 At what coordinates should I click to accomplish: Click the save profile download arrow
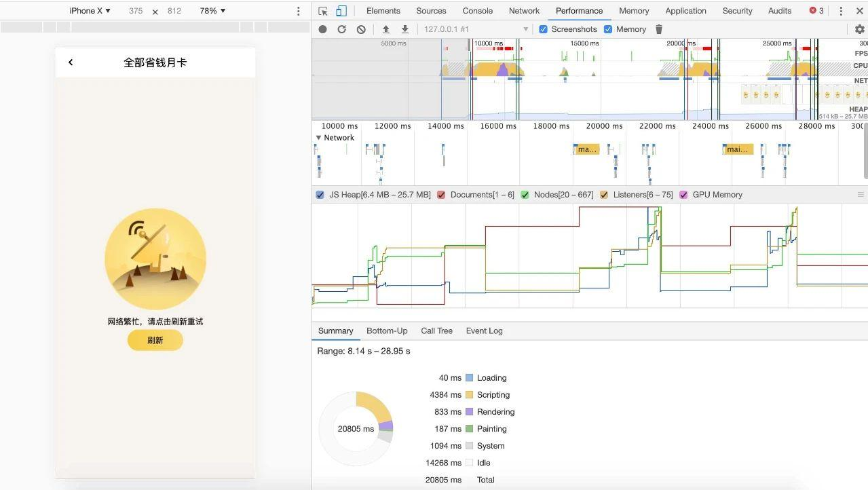click(405, 29)
